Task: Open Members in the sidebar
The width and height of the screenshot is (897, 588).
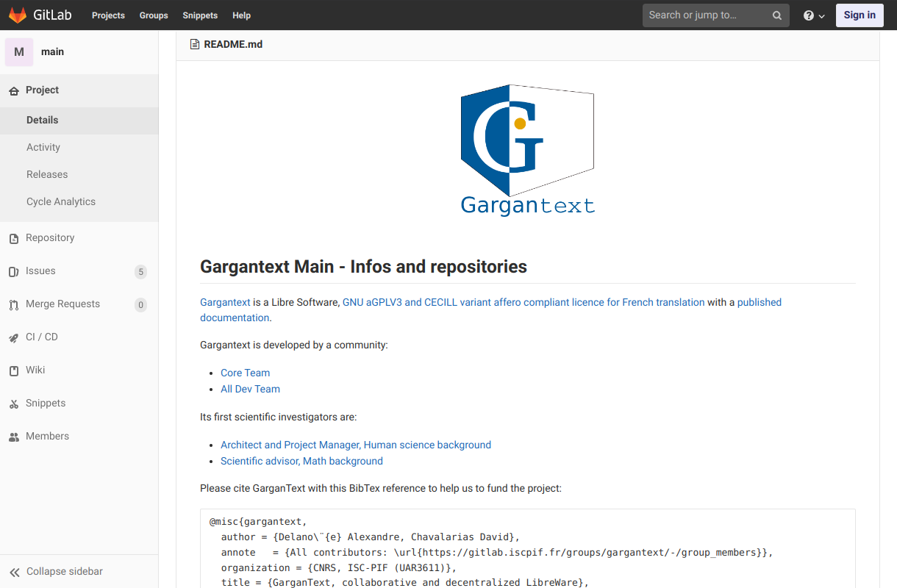Action: pos(47,437)
